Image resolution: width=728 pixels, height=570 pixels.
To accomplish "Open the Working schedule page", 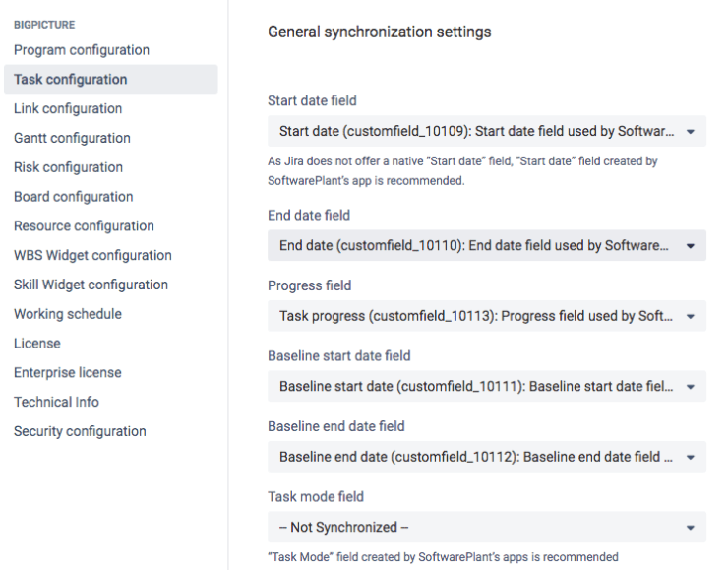I will click(68, 314).
